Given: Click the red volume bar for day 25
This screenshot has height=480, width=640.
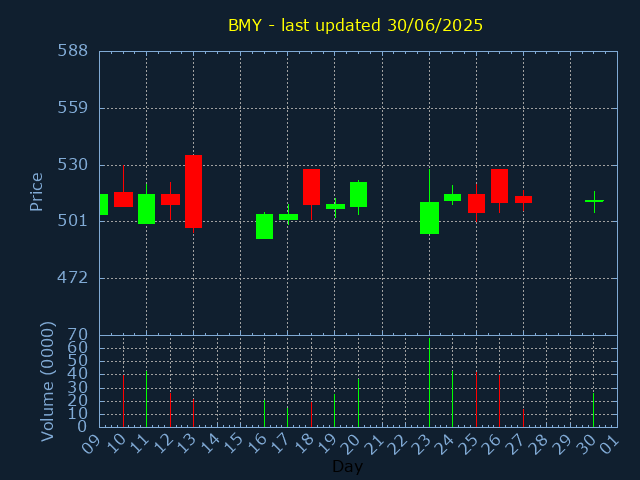Looking at the screenshot, I should coord(476,400).
